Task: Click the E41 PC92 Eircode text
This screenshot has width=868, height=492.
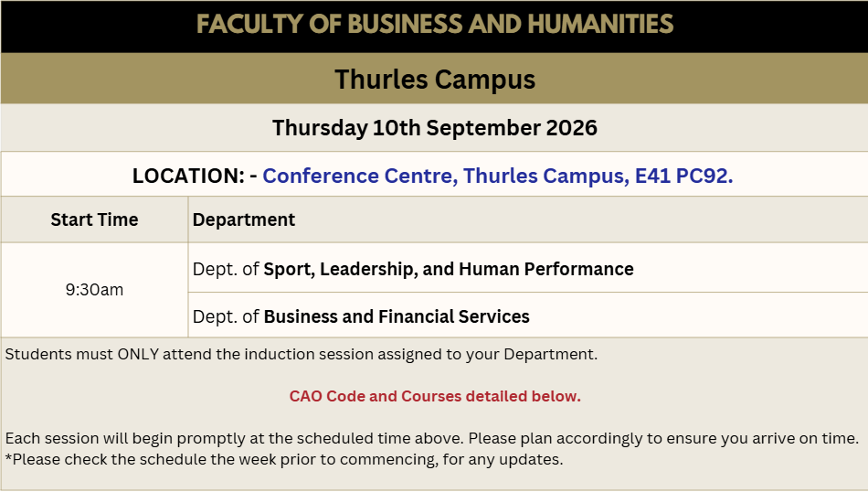Action: 683,176
